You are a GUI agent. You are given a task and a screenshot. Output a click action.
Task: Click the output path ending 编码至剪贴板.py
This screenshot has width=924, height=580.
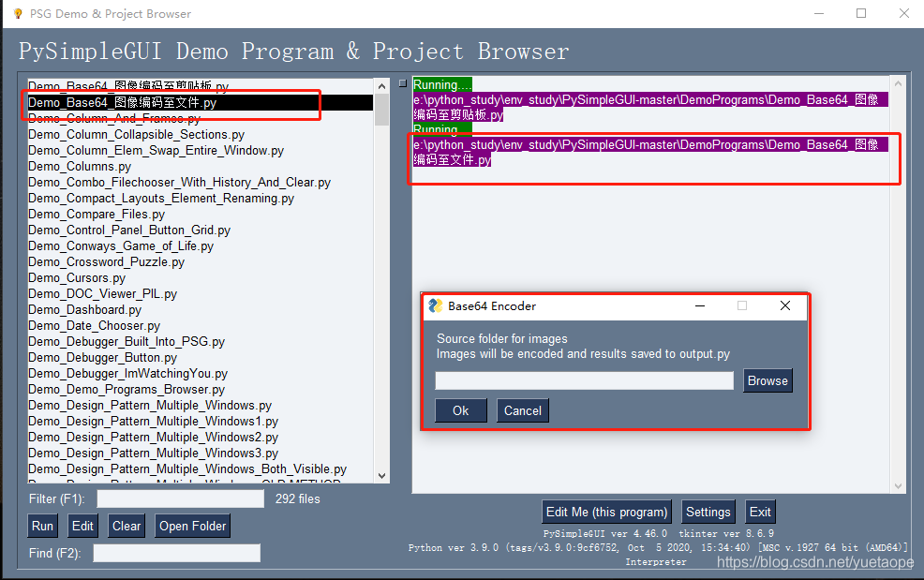point(650,107)
